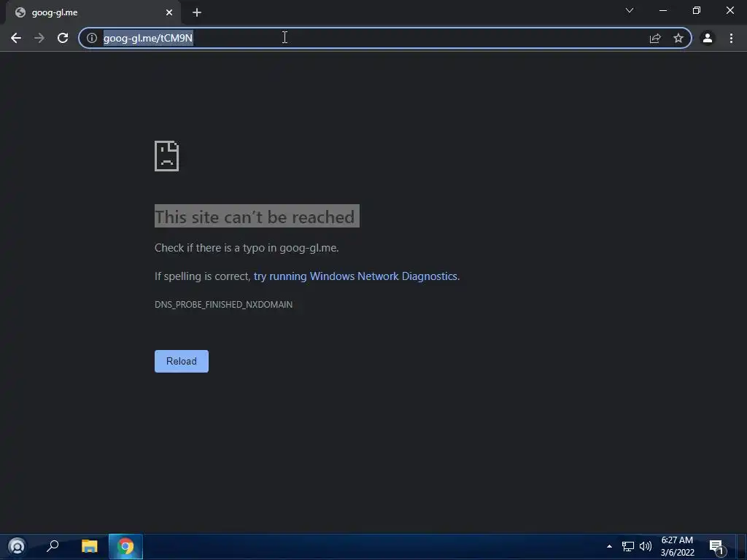View site information icon in address bar
Image resolution: width=747 pixels, height=560 pixels.
(x=92, y=38)
